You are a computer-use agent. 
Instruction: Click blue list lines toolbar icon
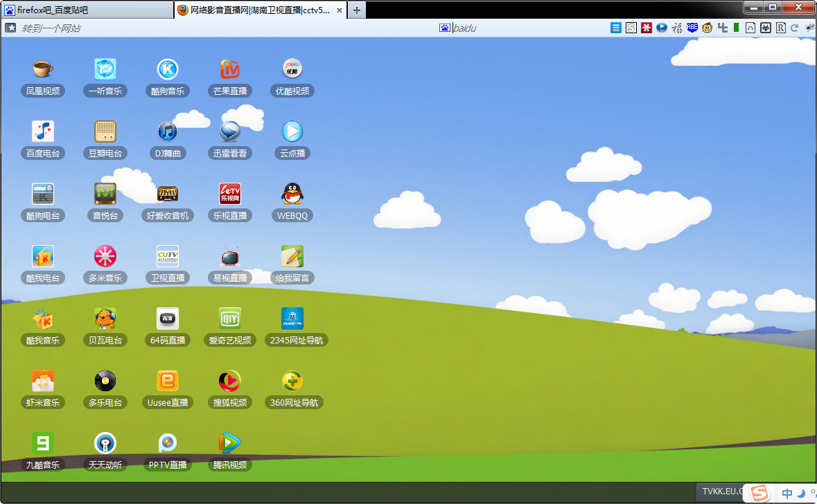point(616,28)
